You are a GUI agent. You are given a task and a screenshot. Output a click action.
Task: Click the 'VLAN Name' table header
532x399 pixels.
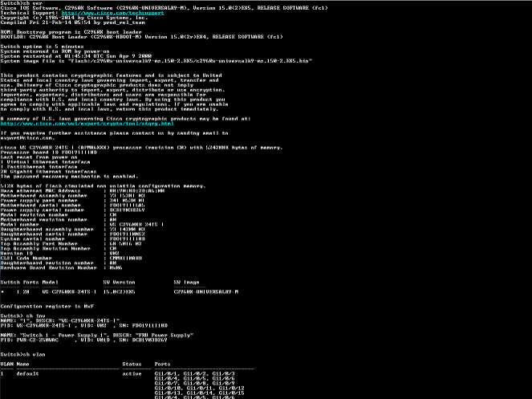[x=15, y=364]
